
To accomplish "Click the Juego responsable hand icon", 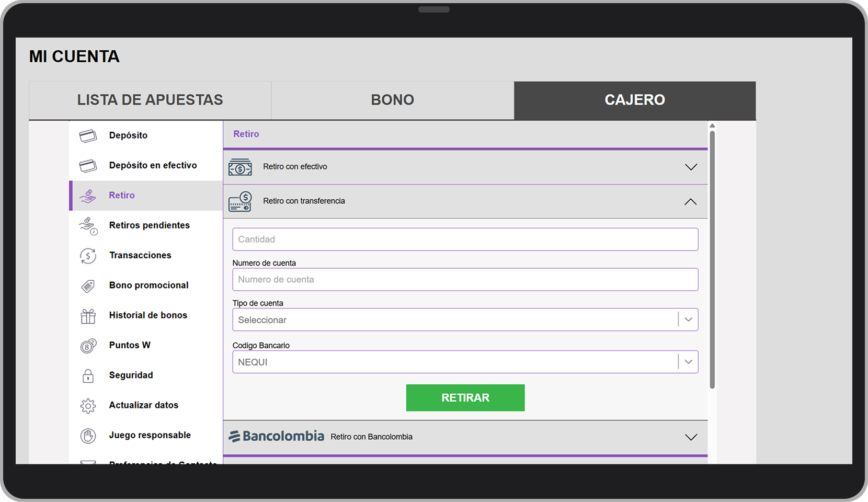I will (x=88, y=435).
